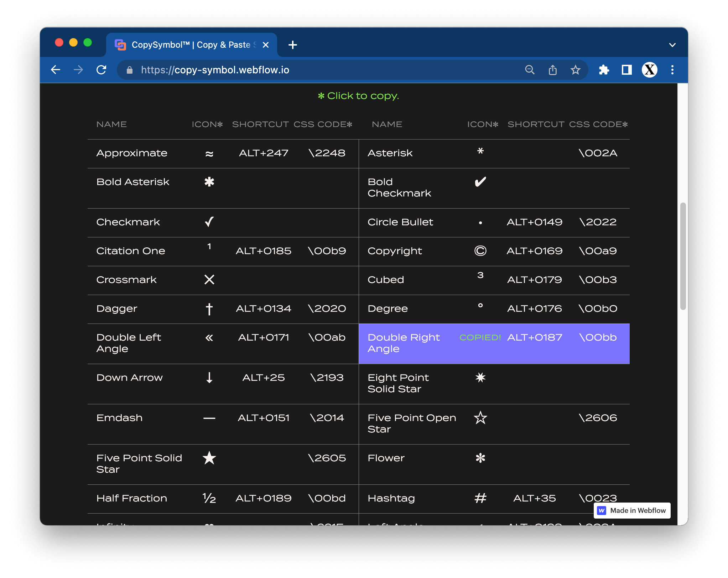Copy the Crossmark icon
Viewport: 728px width, 578px height.
coord(209,280)
